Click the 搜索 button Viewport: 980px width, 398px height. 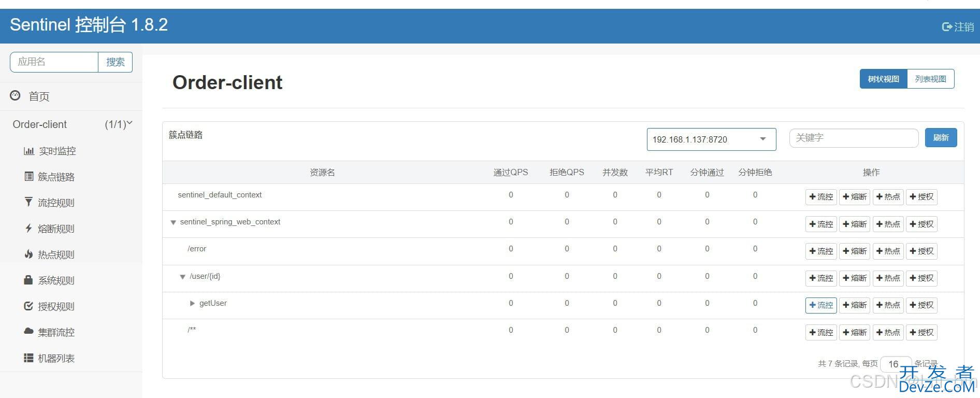(x=116, y=62)
